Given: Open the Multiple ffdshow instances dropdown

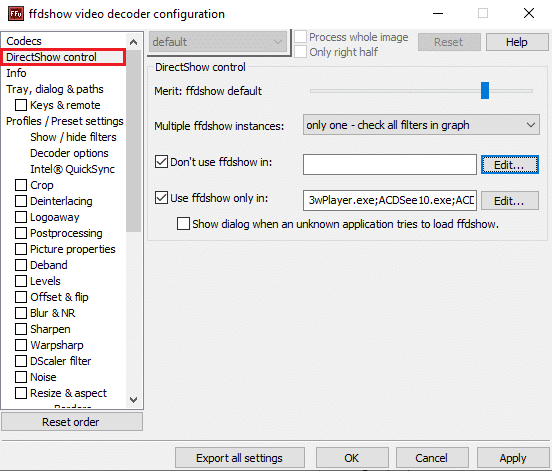Looking at the screenshot, I should 421,125.
